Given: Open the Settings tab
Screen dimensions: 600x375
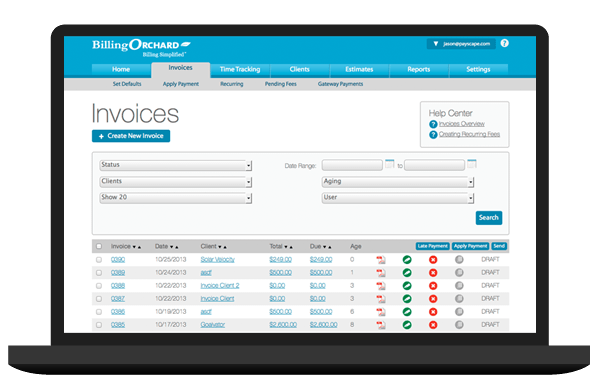Looking at the screenshot, I should pyautogui.click(x=478, y=70).
